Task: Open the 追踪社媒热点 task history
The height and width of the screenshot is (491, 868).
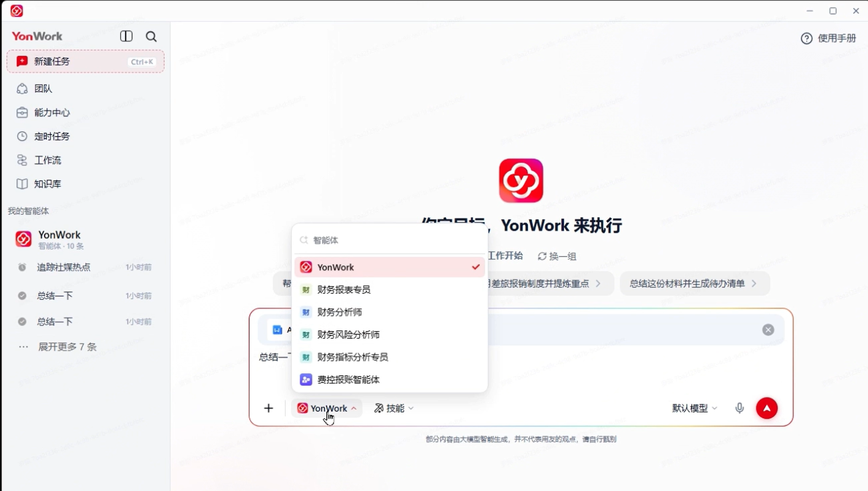Action: (x=85, y=267)
